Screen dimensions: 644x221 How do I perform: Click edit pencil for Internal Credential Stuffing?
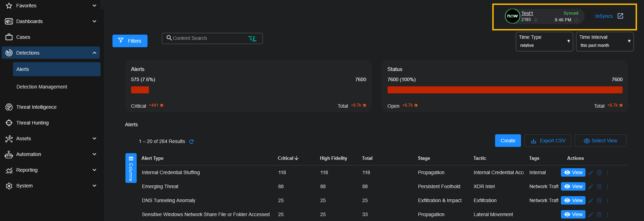[x=591, y=173]
